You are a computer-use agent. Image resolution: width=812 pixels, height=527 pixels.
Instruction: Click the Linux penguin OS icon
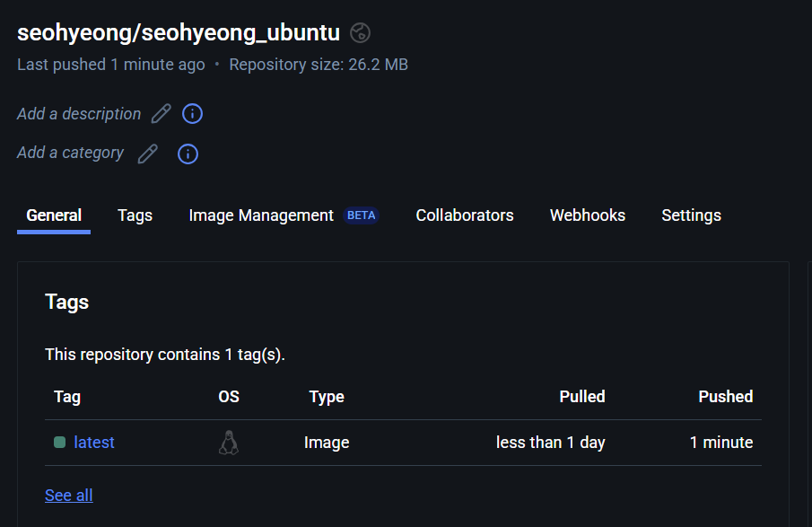click(x=229, y=443)
